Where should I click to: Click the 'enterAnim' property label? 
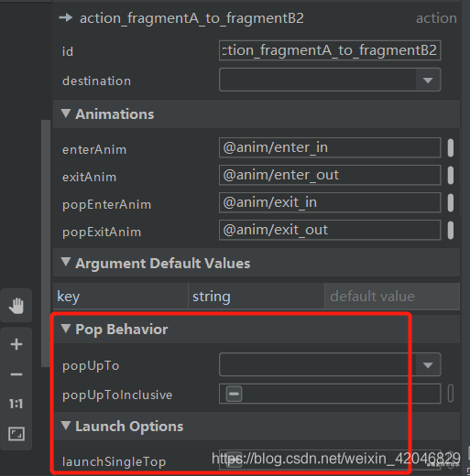[94, 150]
